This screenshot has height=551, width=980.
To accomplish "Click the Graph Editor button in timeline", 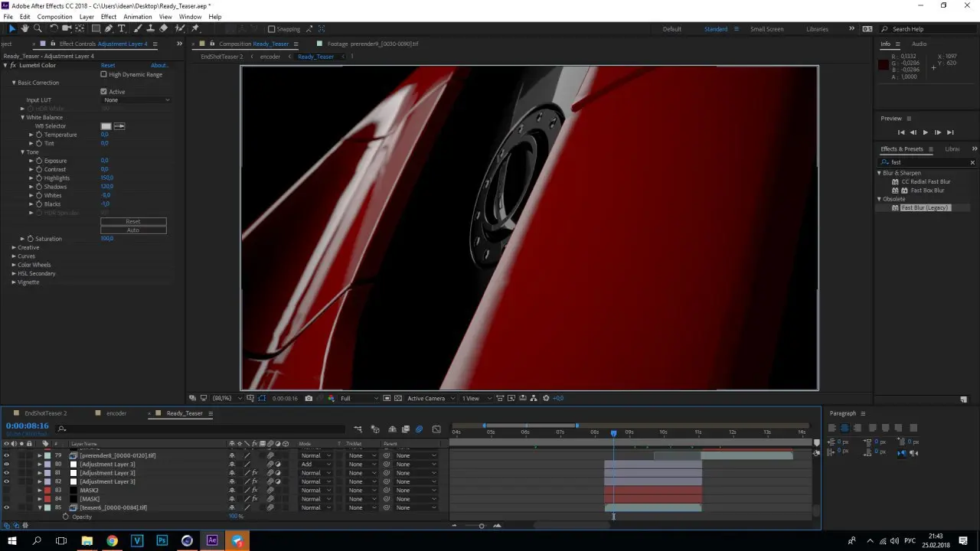I will tap(436, 429).
